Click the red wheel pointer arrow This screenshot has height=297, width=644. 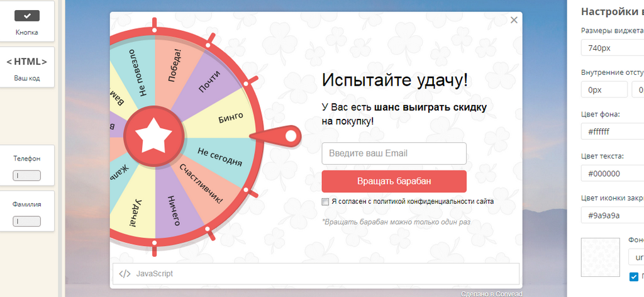[276, 137]
